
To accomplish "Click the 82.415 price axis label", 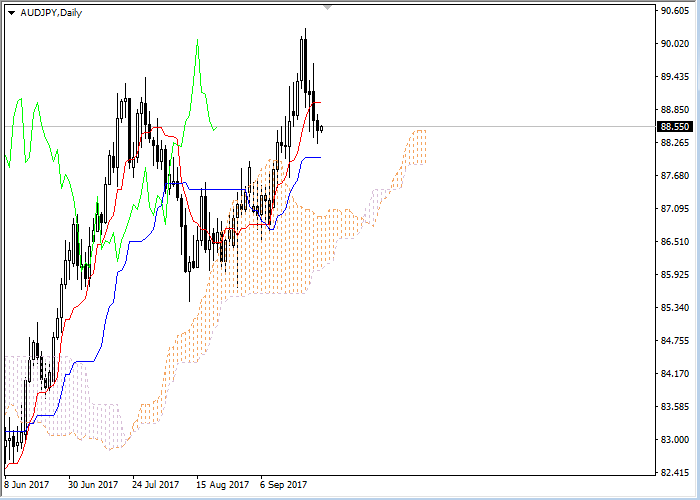I will [x=675, y=473].
